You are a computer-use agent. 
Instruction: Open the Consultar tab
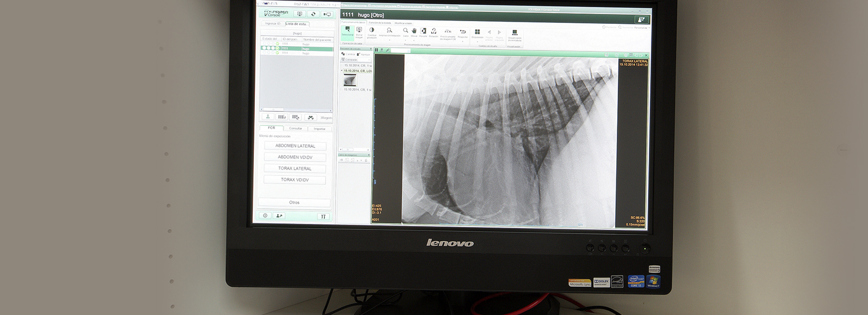click(x=296, y=128)
